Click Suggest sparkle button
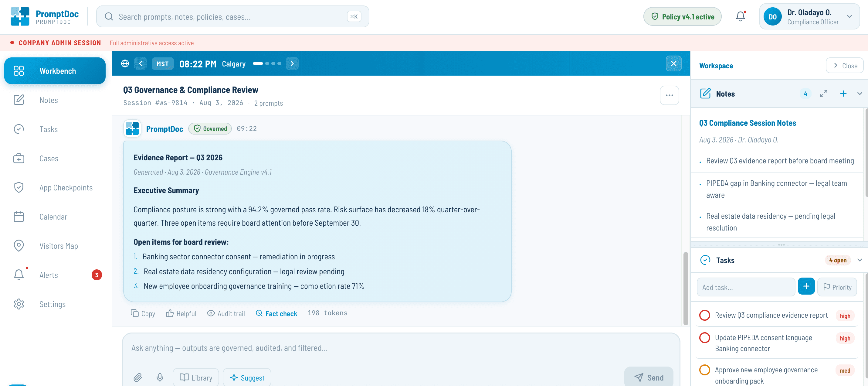This screenshot has width=868, height=386. [x=247, y=377]
